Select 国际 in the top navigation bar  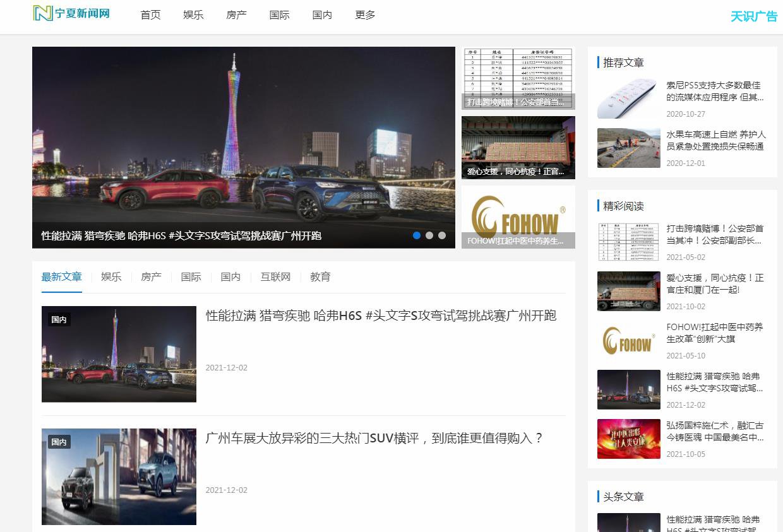click(x=279, y=15)
